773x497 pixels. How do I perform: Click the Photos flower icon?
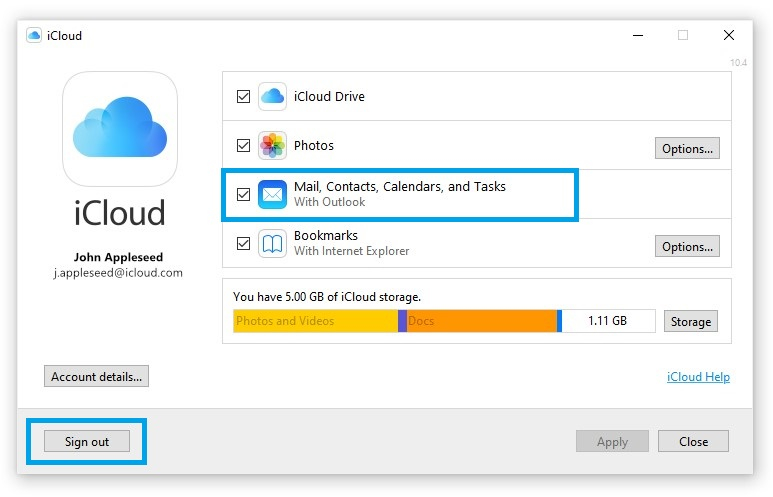(x=272, y=145)
